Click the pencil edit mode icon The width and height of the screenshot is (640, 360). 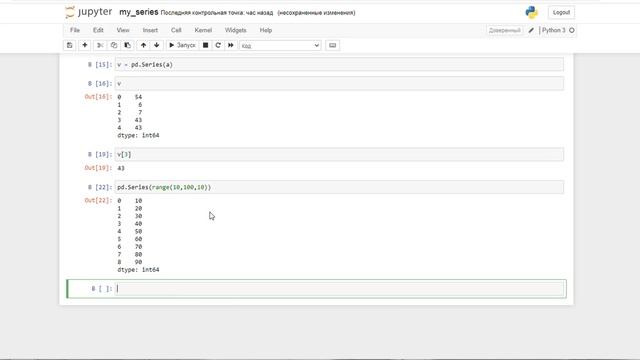coord(531,30)
